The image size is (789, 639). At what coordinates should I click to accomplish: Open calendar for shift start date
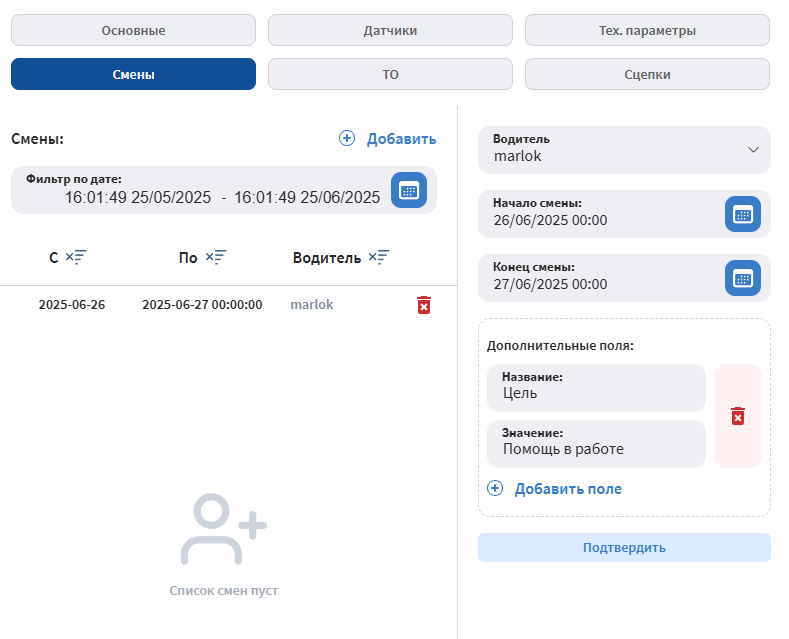[x=742, y=214]
